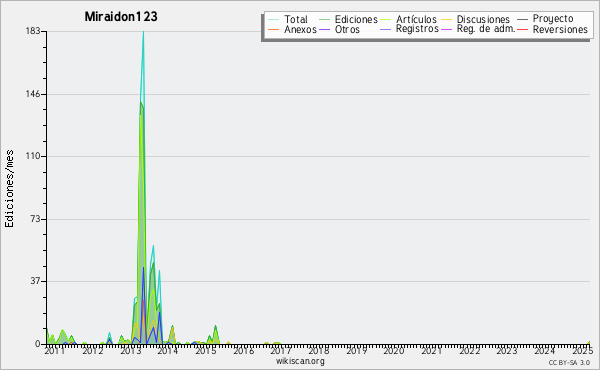Click the 2017 x-axis label
600x370 pixels.
(281, 350)
